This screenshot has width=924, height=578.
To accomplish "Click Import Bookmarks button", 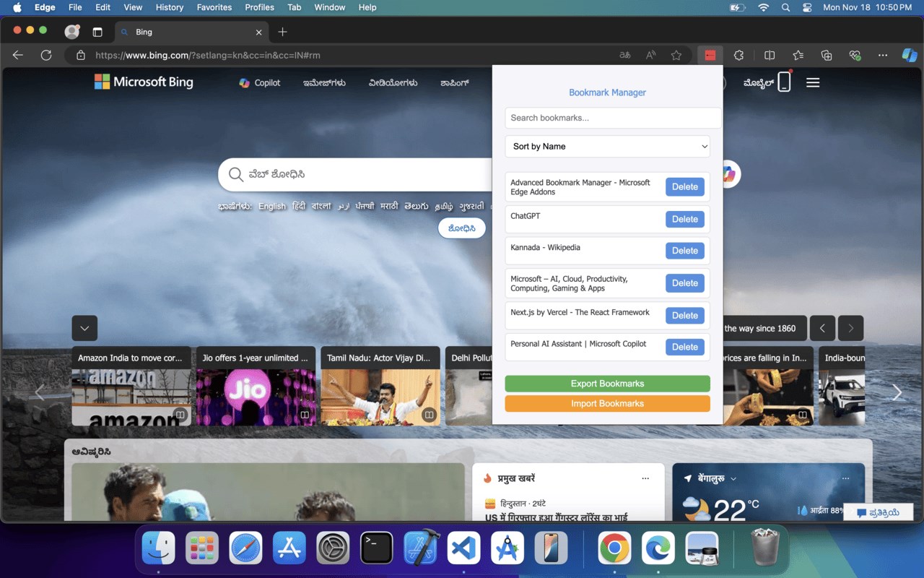I will pos(607,403).
